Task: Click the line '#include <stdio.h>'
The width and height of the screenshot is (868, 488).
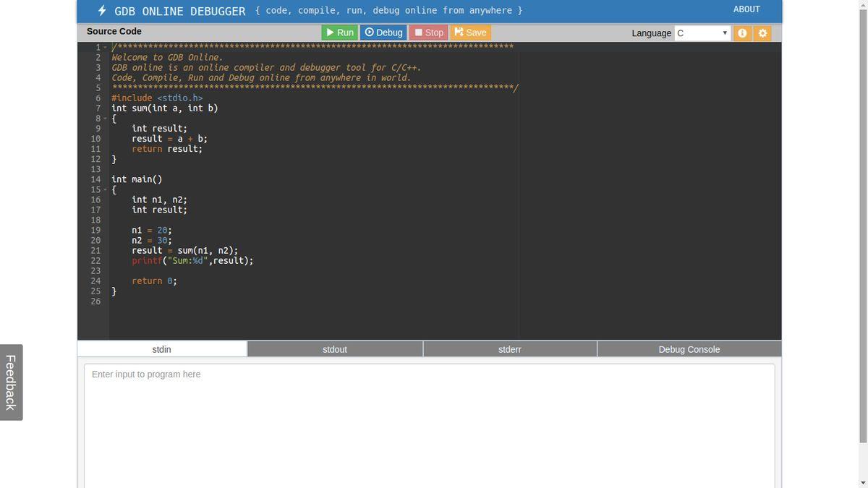Action: pyautogui.click(x=157, y=98)
